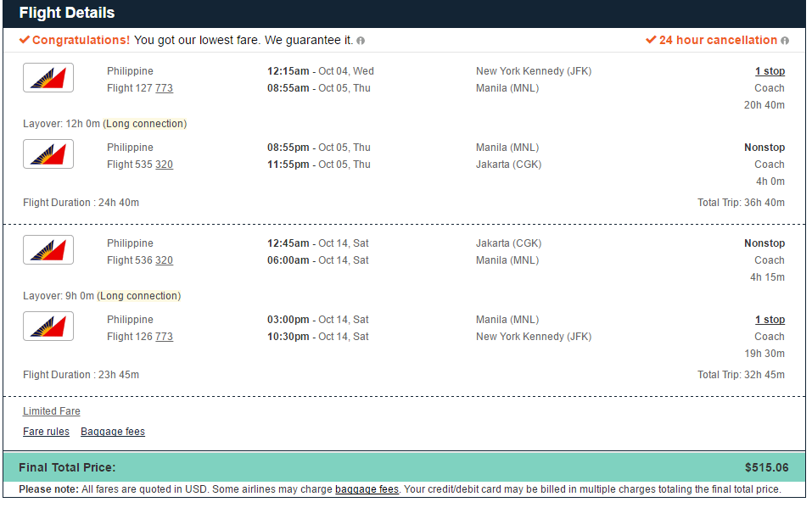Select 4h 15m duration of Flight 536
812x508 pixels.
coord(768,277)
